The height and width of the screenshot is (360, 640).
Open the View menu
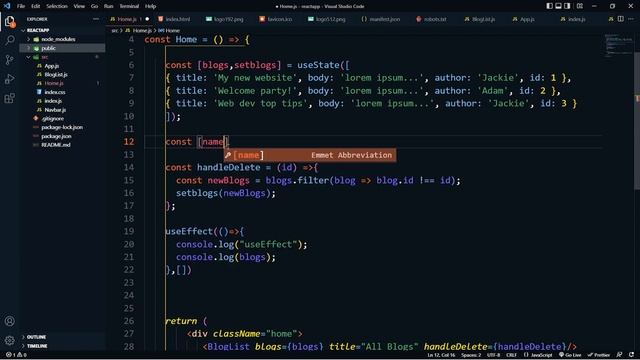point(79,6)
